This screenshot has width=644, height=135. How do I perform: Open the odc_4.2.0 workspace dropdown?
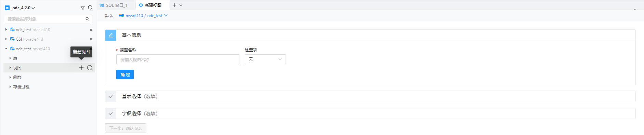(24, 8)
